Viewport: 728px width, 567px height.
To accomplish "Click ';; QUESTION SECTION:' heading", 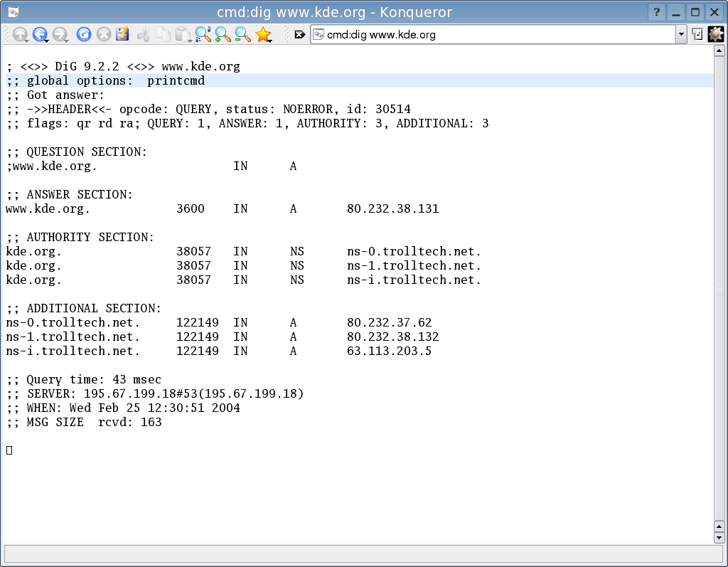I will (77, 152).
